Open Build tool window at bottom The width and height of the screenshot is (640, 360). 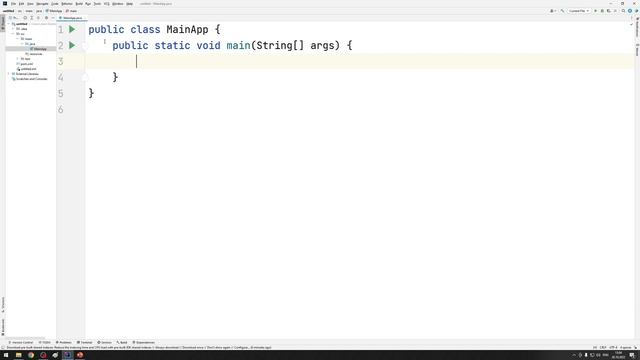pyautogui.click(x=122, y=342)
